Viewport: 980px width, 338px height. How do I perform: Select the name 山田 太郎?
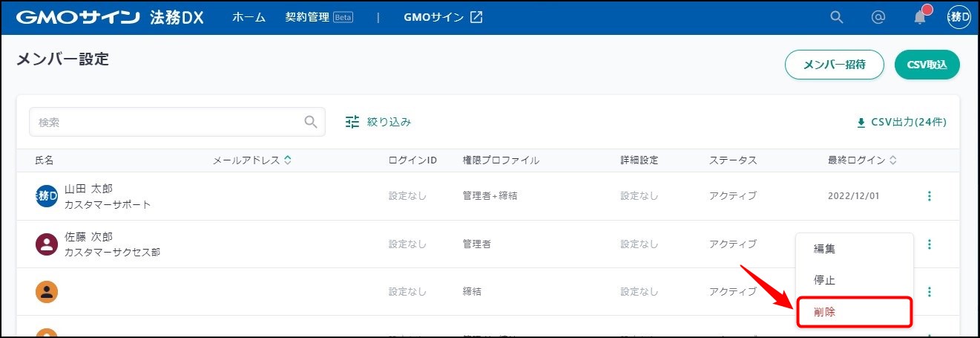(89, 189)
